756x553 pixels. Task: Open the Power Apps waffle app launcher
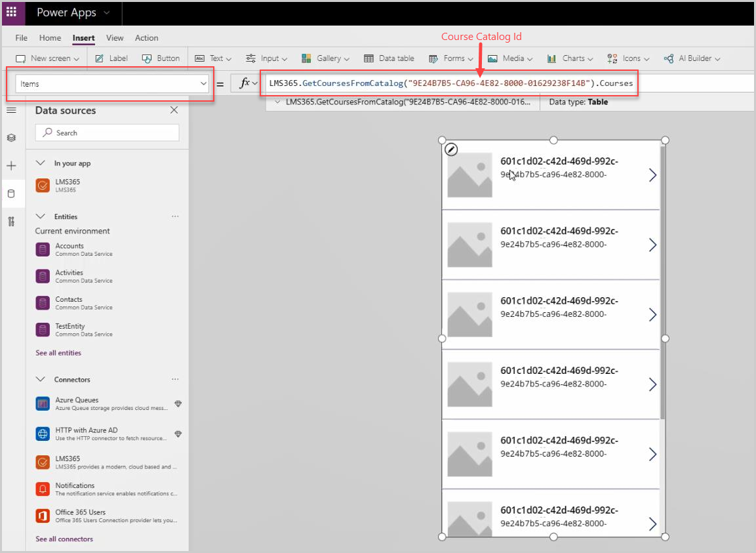pyautogui.click(x=11, y=12)
